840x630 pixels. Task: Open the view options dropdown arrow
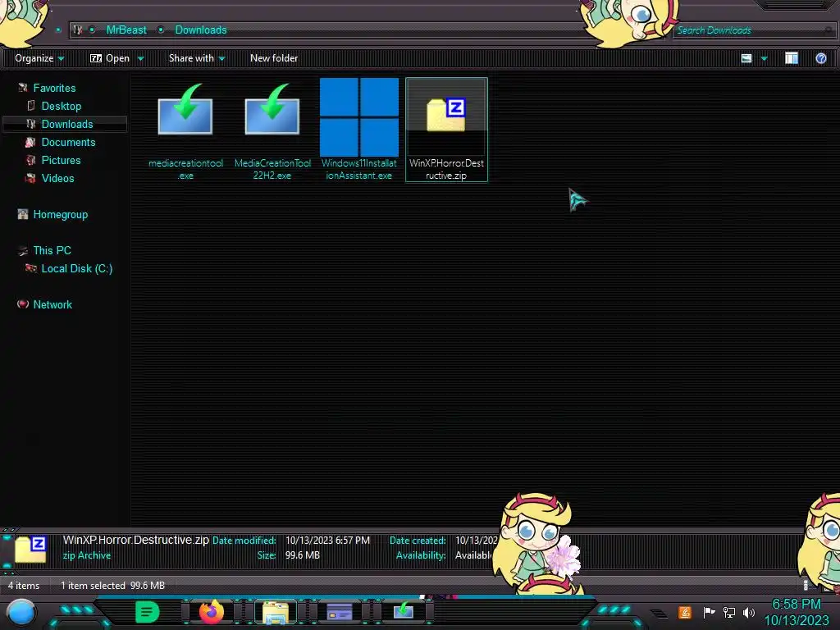pos(764,58)
